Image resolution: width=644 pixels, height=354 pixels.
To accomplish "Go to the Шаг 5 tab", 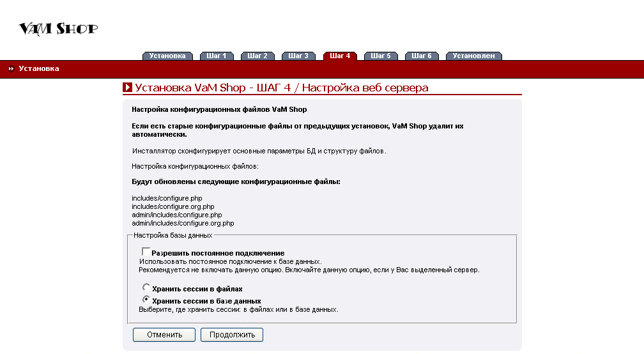I will click(x=381, y=56).
